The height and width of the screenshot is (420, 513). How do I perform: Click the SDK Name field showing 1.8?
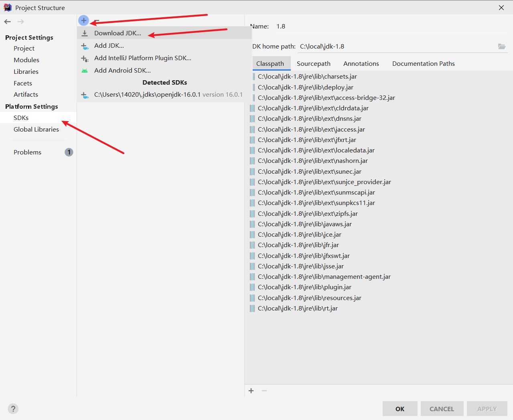click(x=391, y=26)
